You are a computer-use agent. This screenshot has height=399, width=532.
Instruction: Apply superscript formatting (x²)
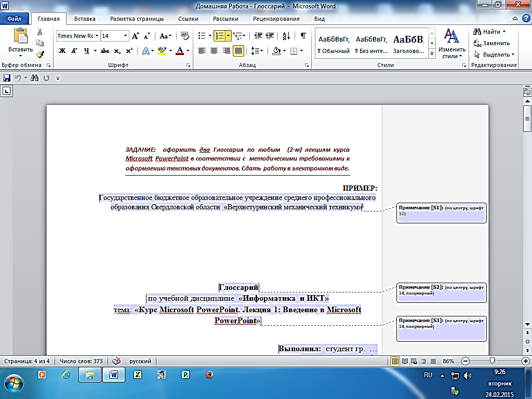(x=129, y=51)
